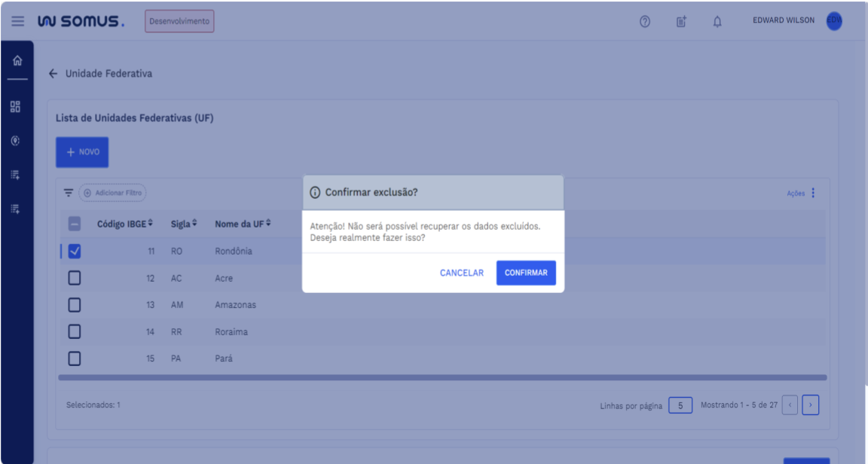Viewport: 868px width, 464px height.
Task: Click the notes document icon in header
Action: pos(680,21)
